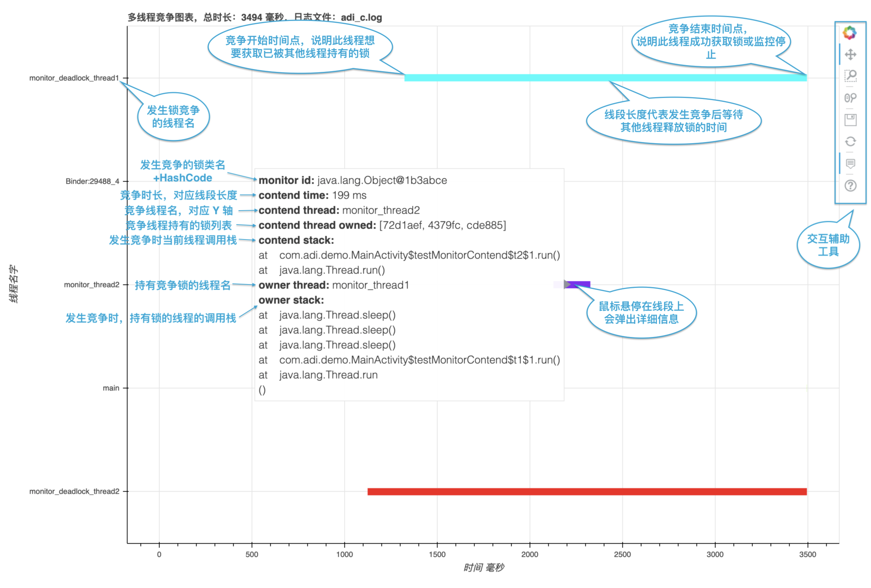Viewport: 871px width, 588px height.
Task: Click the red monitor_deadlock_thread2 bar
Action: 587,491
